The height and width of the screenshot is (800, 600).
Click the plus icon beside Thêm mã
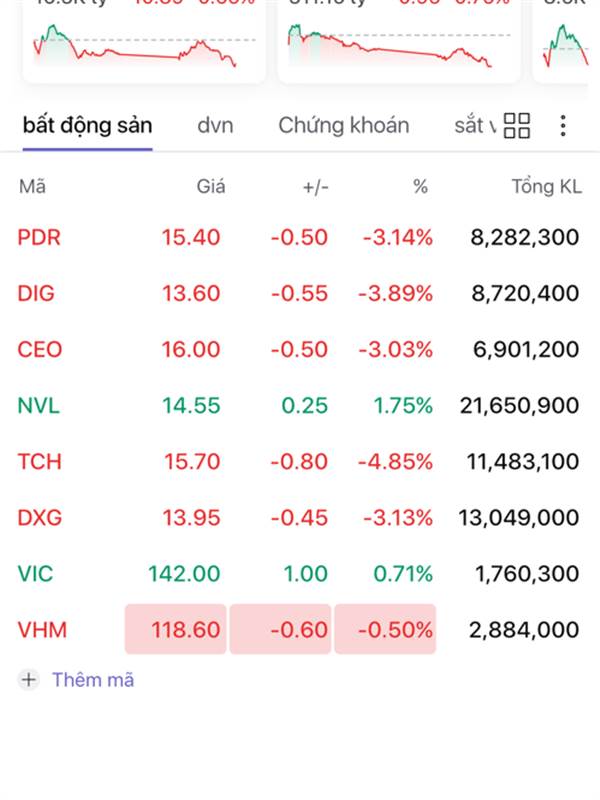point(29,680)
